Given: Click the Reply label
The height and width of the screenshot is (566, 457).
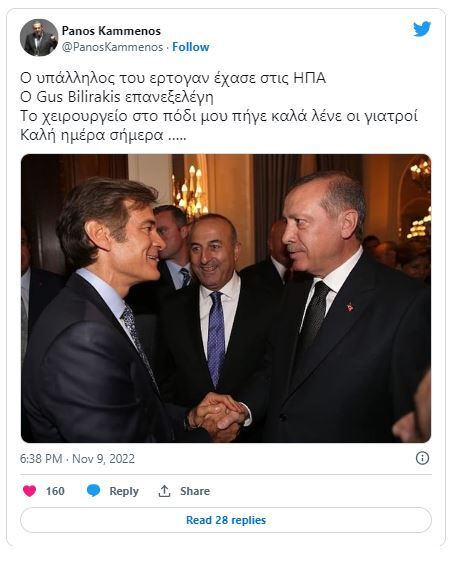Looking at the screenshot, I should pos(124,491).
